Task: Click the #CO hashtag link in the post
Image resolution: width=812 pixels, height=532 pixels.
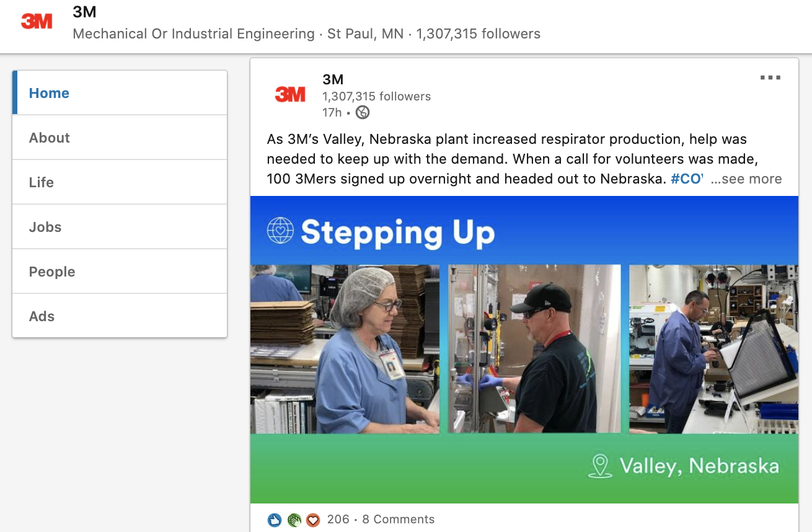Action: 687,179
